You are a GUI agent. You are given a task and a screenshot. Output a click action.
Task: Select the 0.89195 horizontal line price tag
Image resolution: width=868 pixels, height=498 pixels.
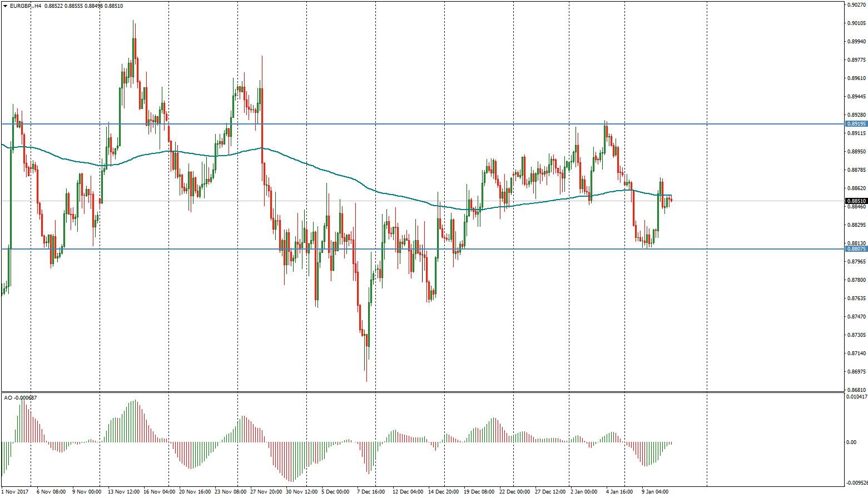pos(856,124)
